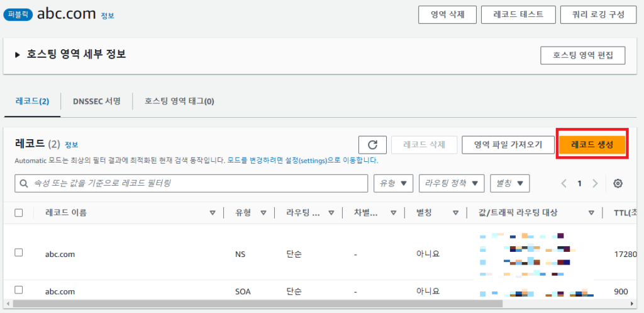
Task: Click page number 1 in pagination
Action: [x=579, y=183]
